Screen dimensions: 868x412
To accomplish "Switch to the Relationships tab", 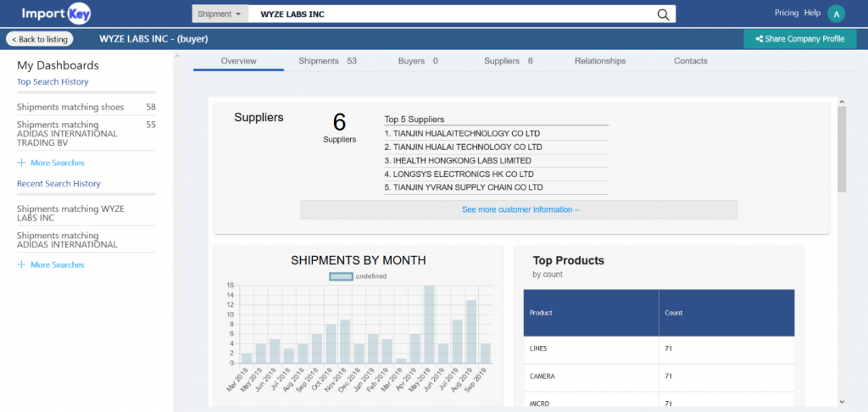I will 600,61.
